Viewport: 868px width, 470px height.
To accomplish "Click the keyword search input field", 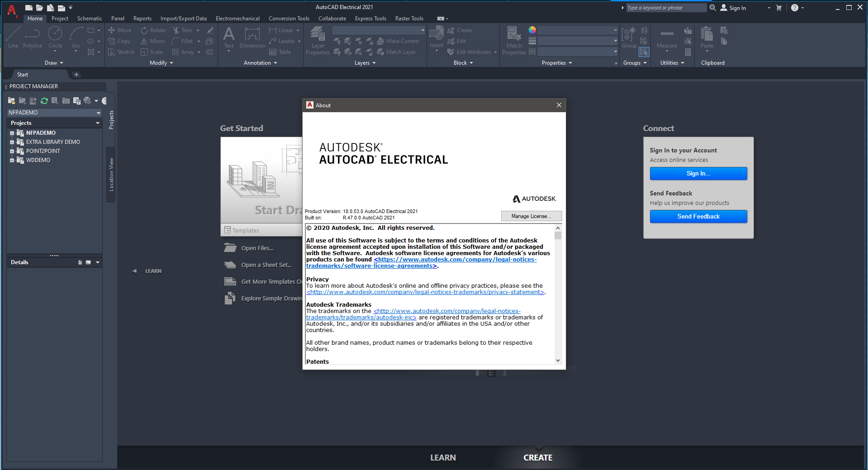I will click(x=665, y=8).
